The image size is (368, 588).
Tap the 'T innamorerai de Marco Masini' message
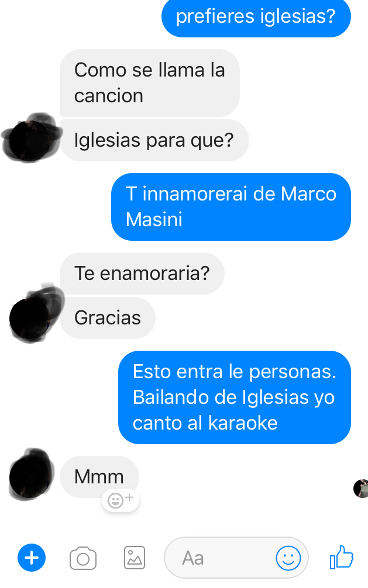[231, 207]
